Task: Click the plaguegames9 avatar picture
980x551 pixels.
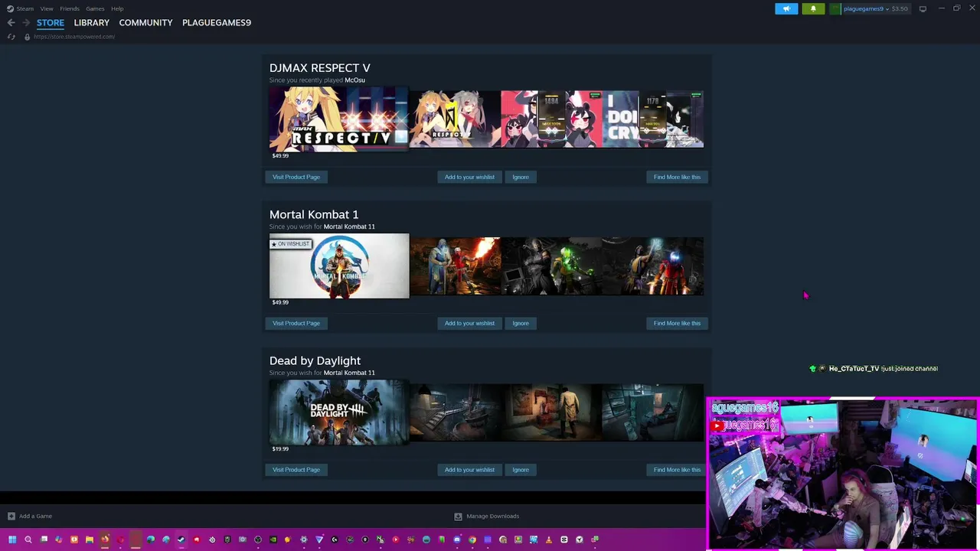Action: (836, 8)
